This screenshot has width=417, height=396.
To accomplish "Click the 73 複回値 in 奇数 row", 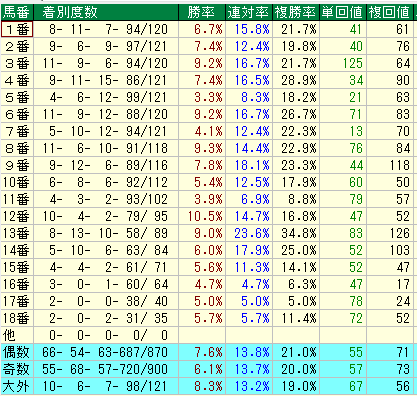I will pyautogui.click(x=390, y=369).
